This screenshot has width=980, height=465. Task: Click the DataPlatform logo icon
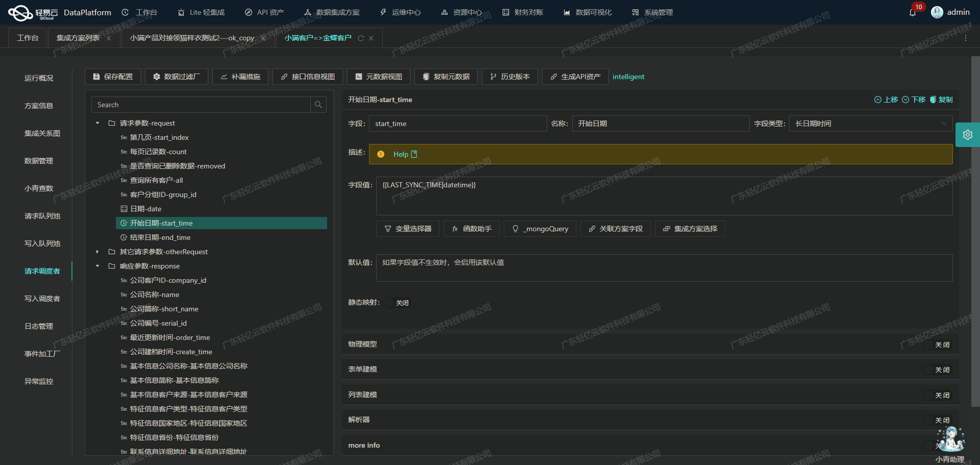pos(20,13)
